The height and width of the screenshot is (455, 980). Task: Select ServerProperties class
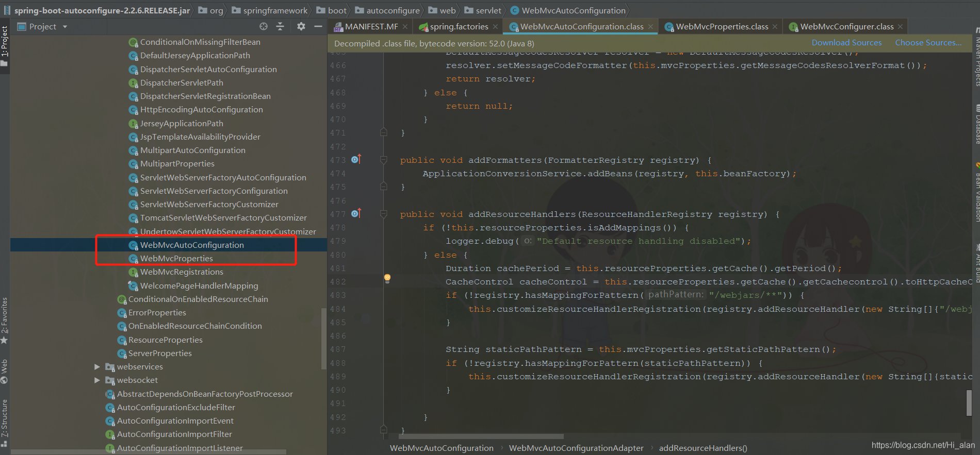pos(160,353)
